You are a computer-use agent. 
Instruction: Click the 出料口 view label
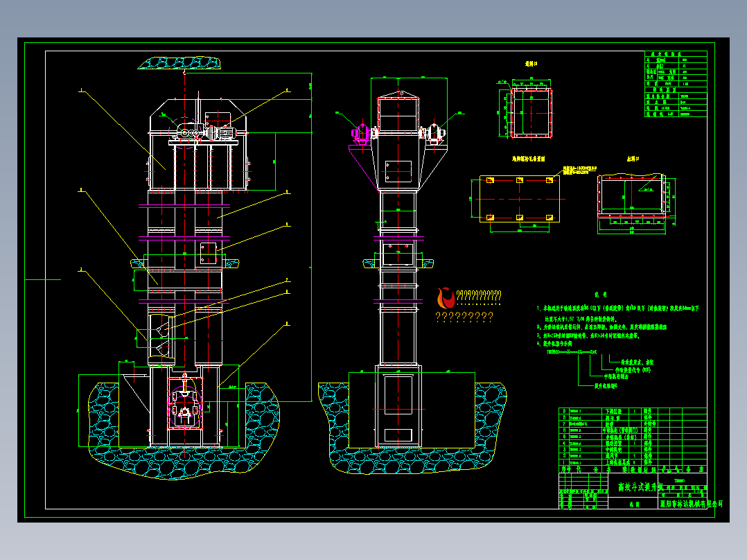[633, 159]
